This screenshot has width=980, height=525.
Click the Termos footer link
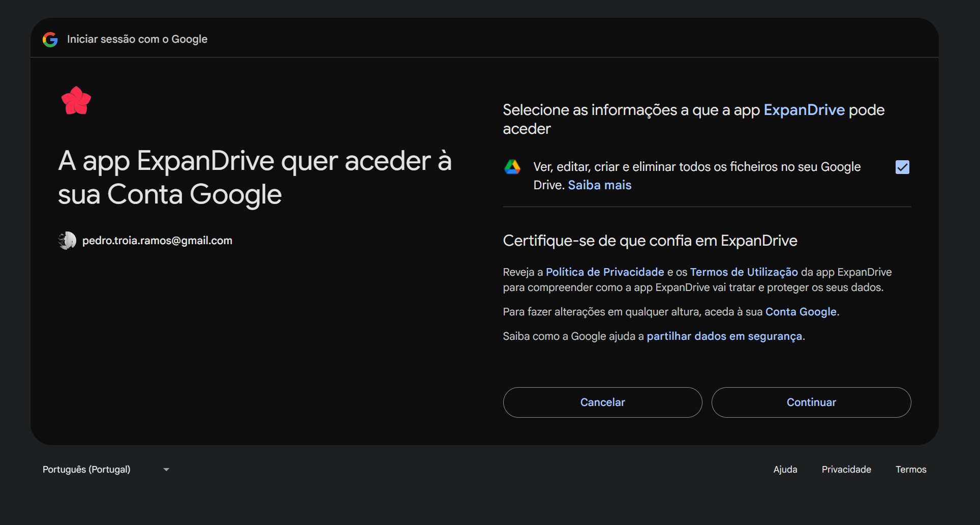[x=910, y=470]
